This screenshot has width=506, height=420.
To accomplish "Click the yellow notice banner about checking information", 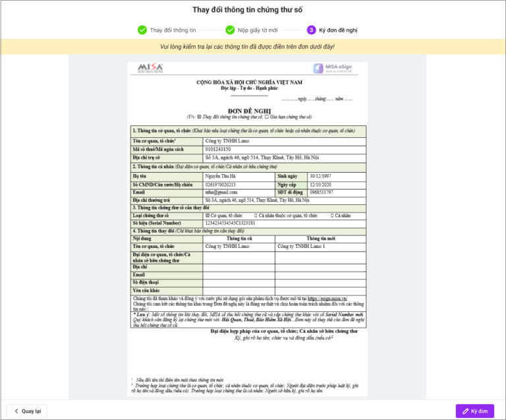I will [x=253, y=47].
